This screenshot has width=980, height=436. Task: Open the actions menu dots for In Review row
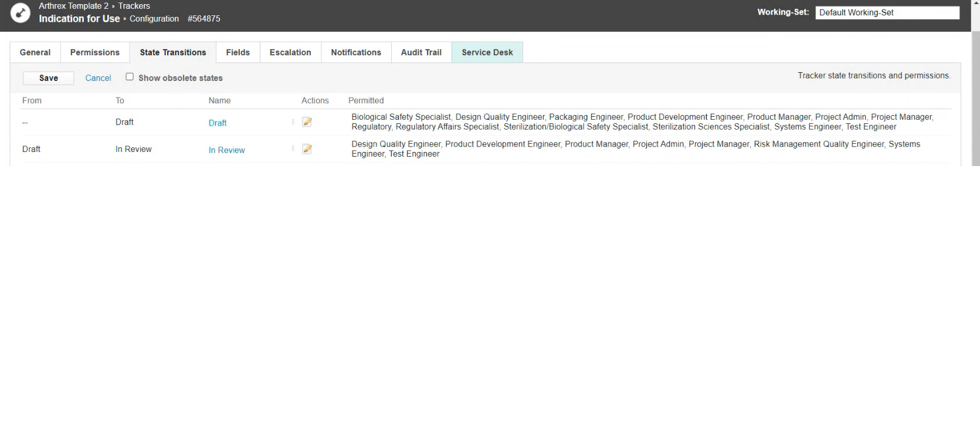pyautogui.click(x=293, y=149)
